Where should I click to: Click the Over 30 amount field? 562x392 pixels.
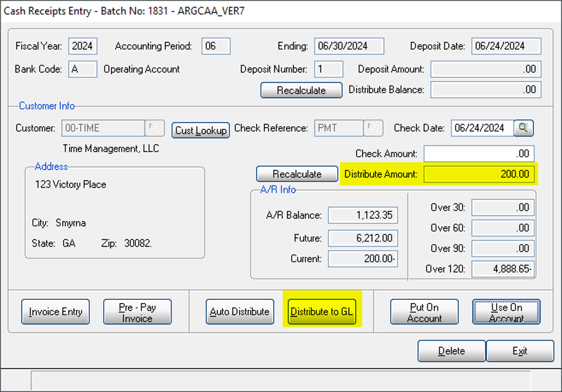[x=503, y=208]
